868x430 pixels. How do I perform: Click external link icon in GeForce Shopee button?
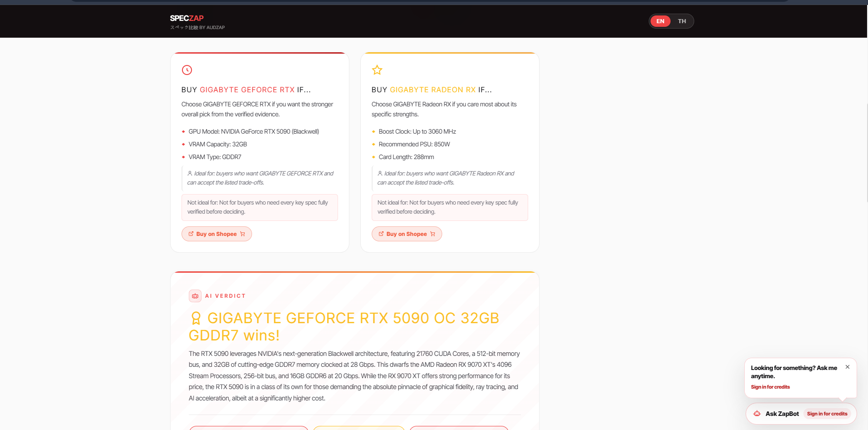point(191,234)
